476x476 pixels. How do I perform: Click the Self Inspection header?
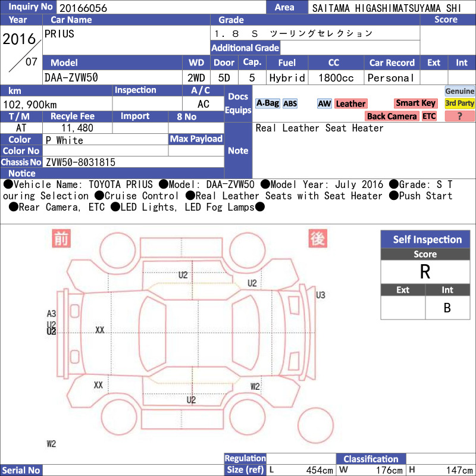(425, 239)
